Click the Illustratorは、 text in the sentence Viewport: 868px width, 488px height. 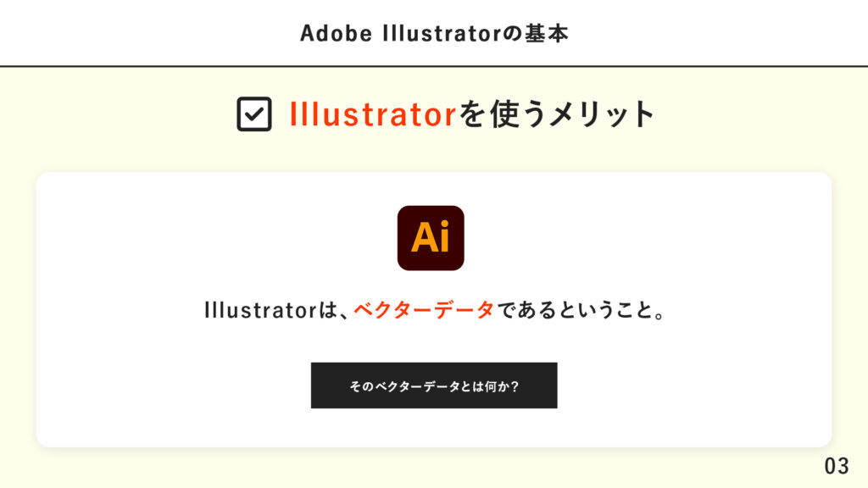click(x=276, y=310)
